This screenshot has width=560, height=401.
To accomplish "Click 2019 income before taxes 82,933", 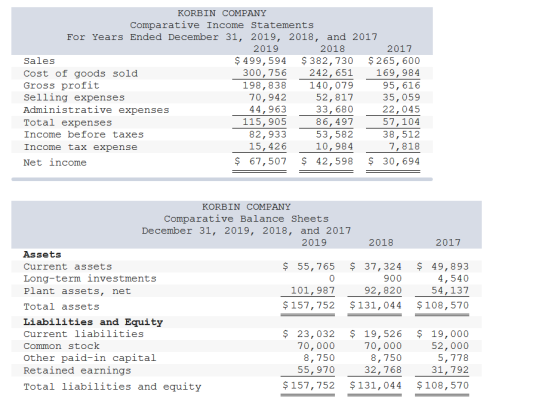I will coord(268,135).
